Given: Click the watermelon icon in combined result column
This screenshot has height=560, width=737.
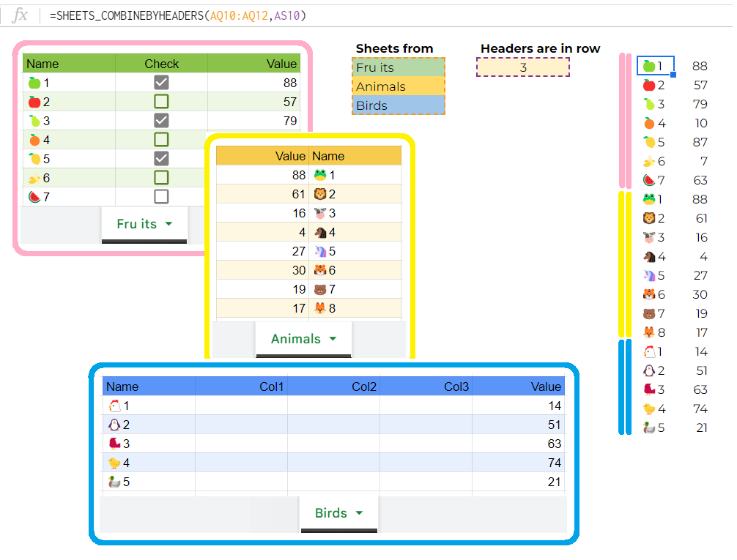Looking at the screenshot, I should [x=649, y=180].
